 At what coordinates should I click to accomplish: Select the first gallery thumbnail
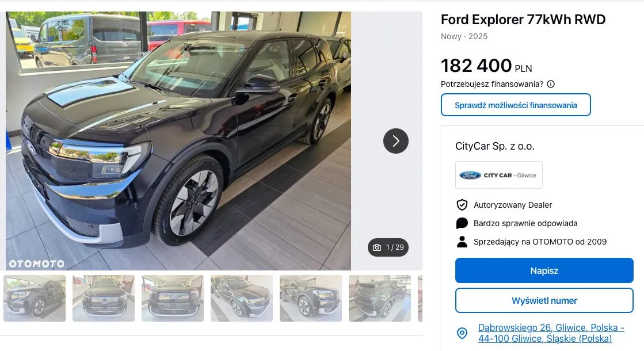(35, 299)
